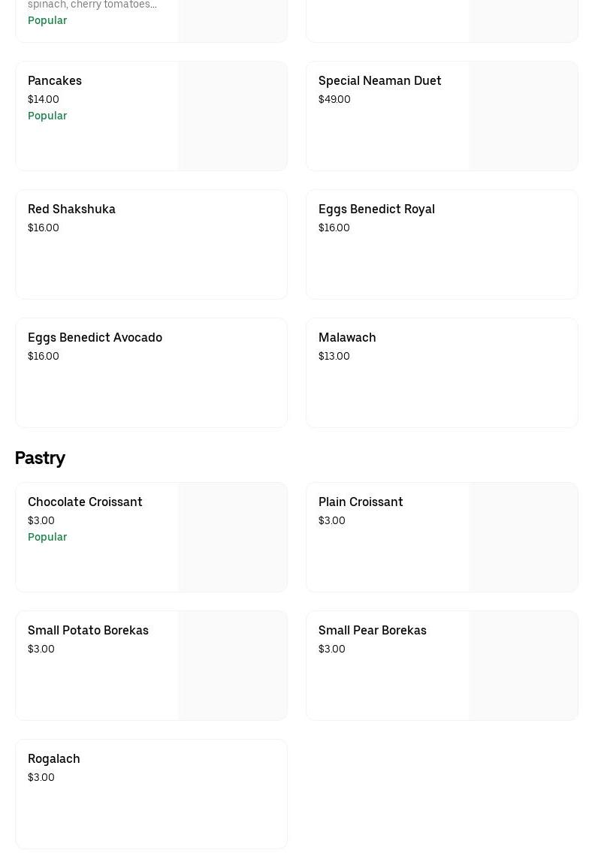Screen dimensions: 604x868
Task: Click the Plain Croissant thumbnail image
Action: click(523, 538)
